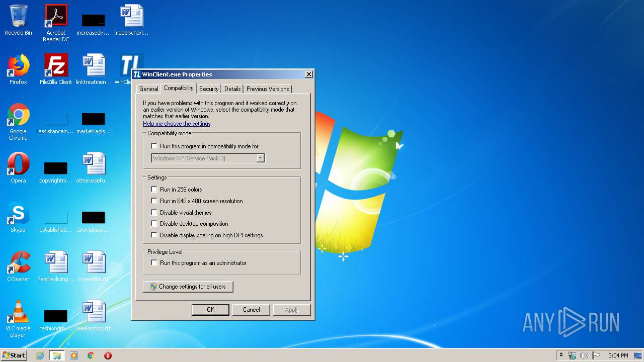Click the Chrome taskbar icon

click(91, 355)
